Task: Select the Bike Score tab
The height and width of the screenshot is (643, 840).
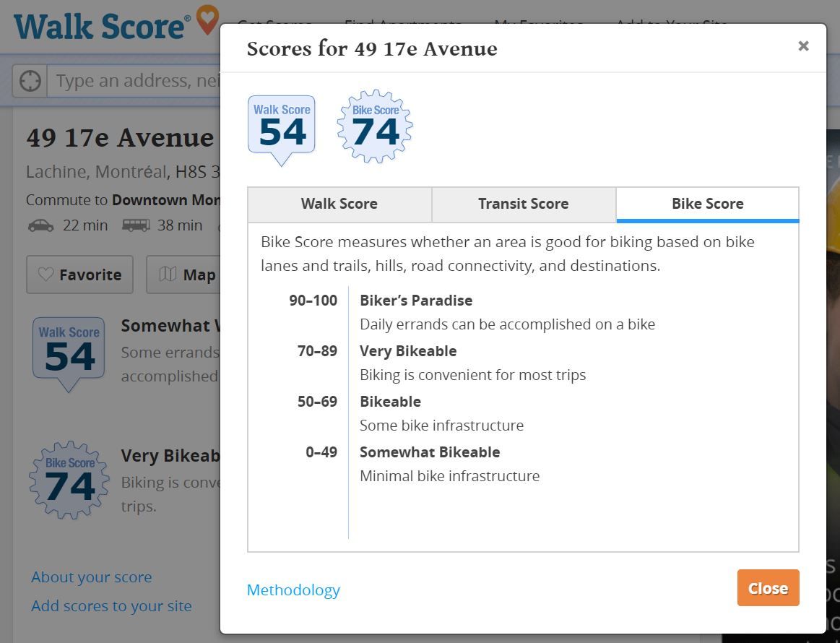Action: (707, 204)
